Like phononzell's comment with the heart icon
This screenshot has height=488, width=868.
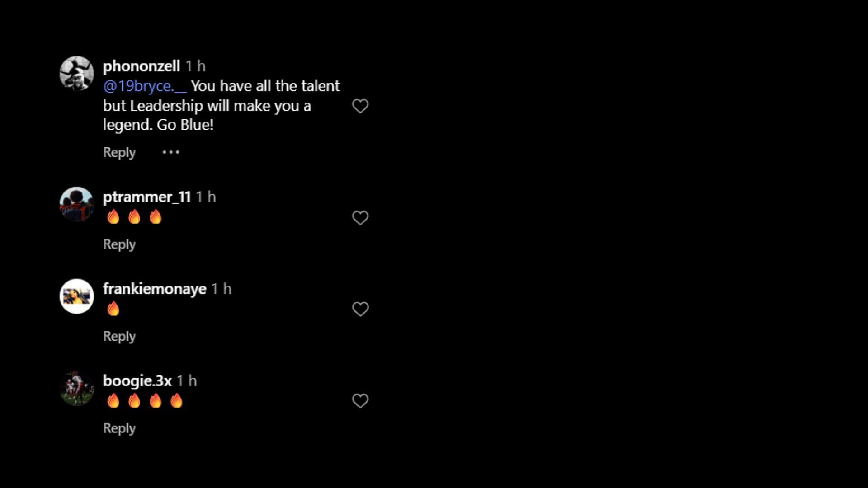click(360, 106)
